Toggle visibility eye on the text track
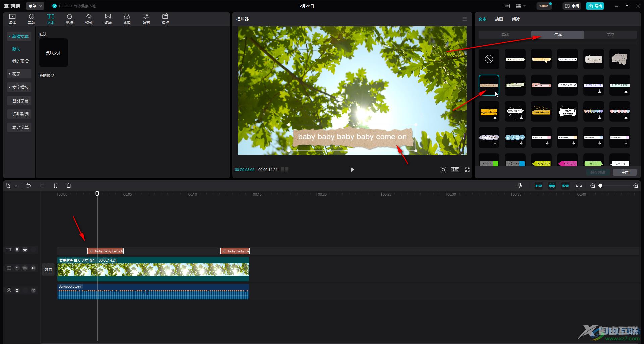This screenshot has width=644, height=344. [x=25, y=250]
